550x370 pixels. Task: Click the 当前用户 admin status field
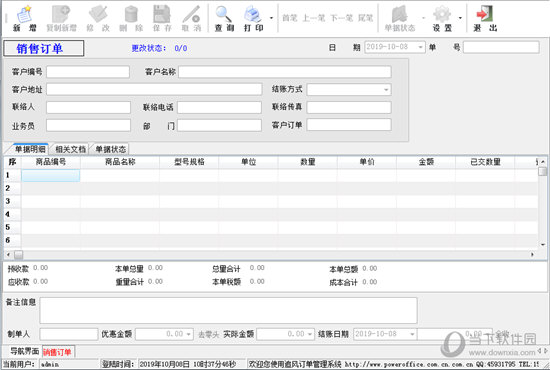click(68, 364)
